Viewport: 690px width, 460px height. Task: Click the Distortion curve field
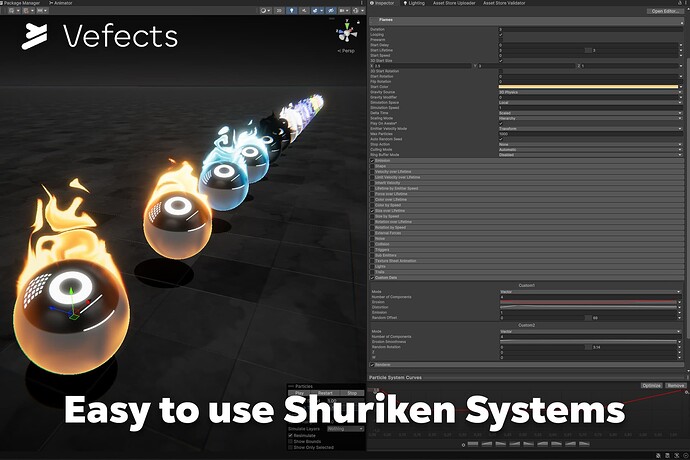pyautogui.click(x=588, y=307)
